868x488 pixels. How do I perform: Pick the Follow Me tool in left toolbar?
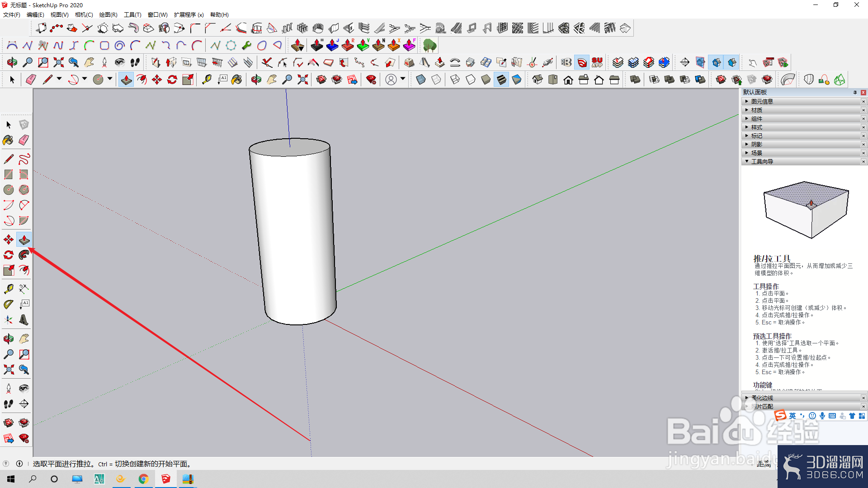coord(24,255)
